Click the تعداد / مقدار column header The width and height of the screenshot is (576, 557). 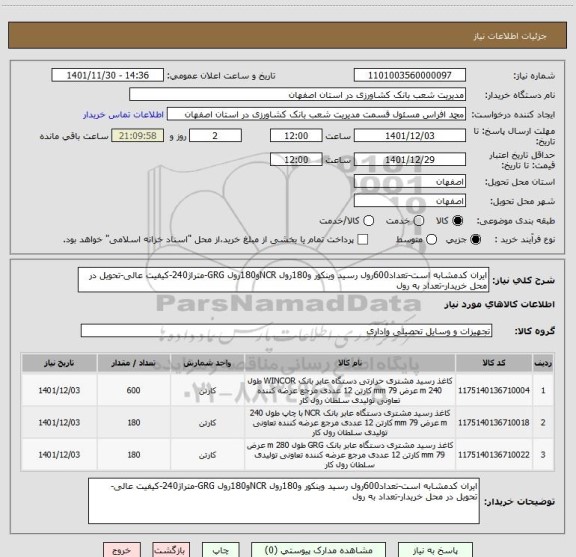[134, 363]
